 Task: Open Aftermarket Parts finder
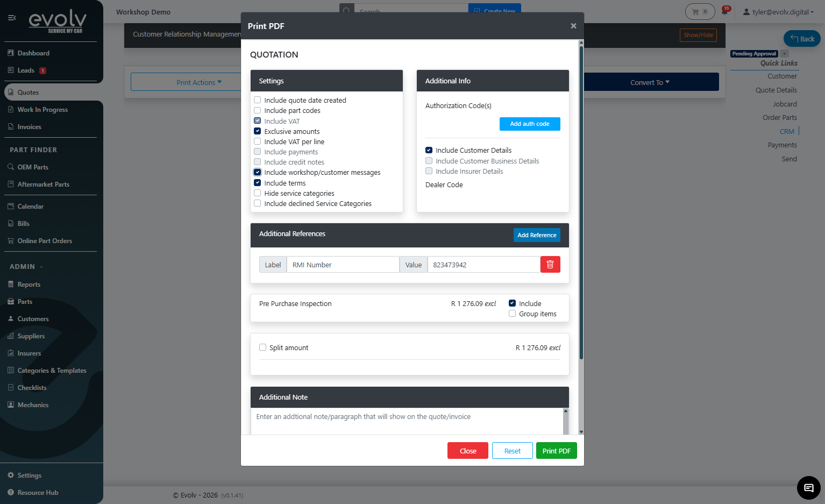click(43, 184)
